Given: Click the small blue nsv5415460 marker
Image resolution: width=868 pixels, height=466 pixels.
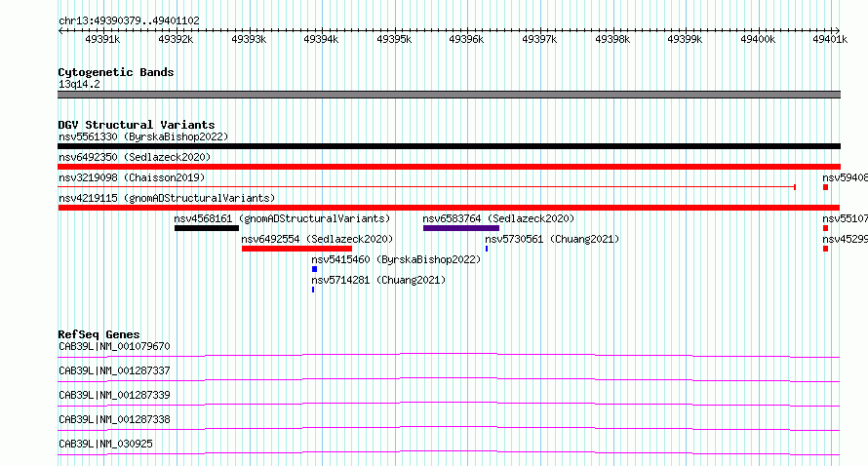Looking at the screenshot, I should click(x=314, y=269).
